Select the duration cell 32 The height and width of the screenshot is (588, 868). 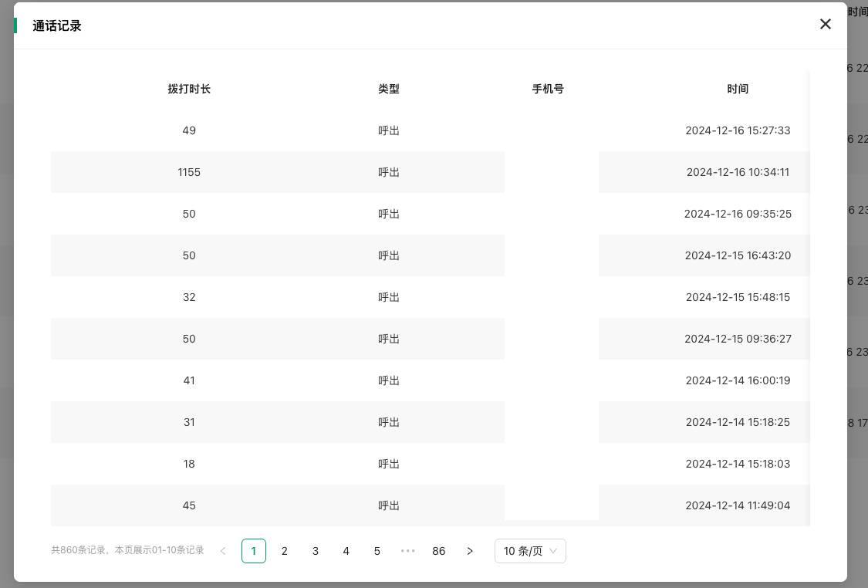point(189,297)
